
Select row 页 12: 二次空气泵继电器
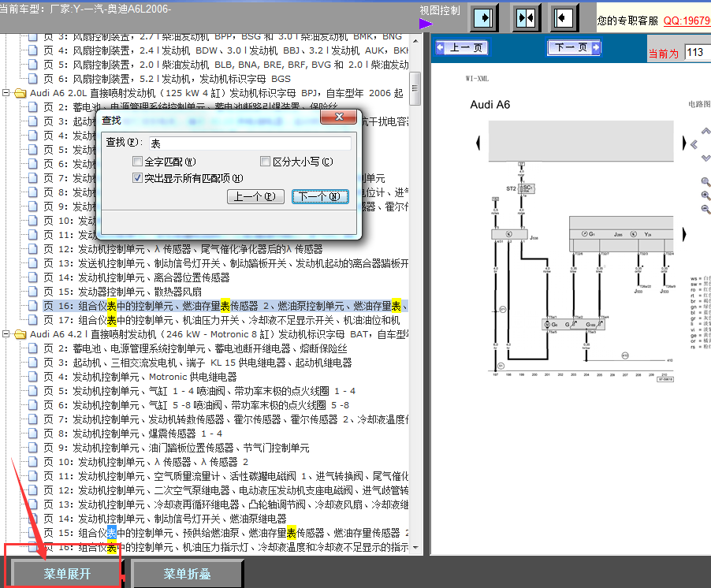(225, 490)
